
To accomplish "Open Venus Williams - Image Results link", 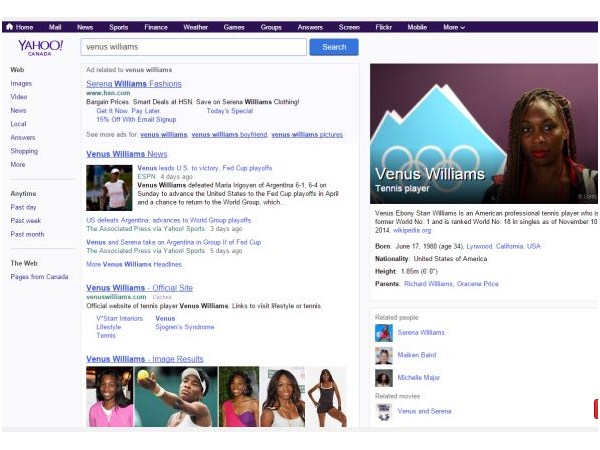I will click(145, 359).
